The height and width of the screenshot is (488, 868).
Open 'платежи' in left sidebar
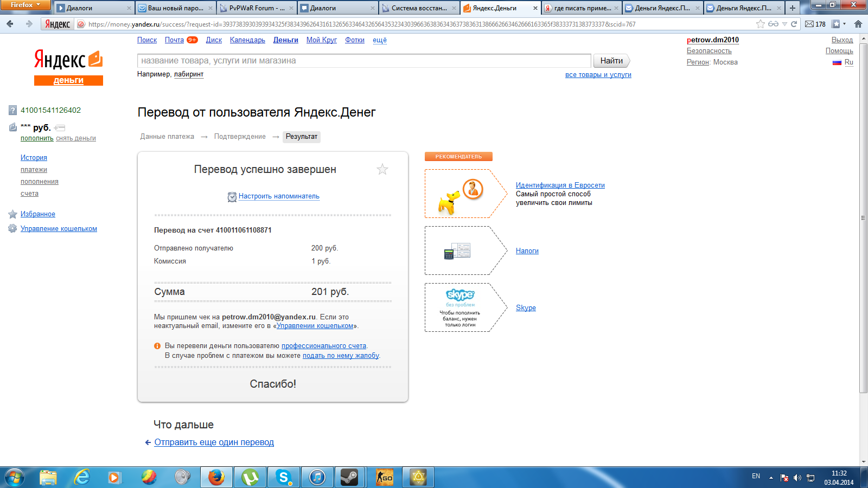pos(34,170)
